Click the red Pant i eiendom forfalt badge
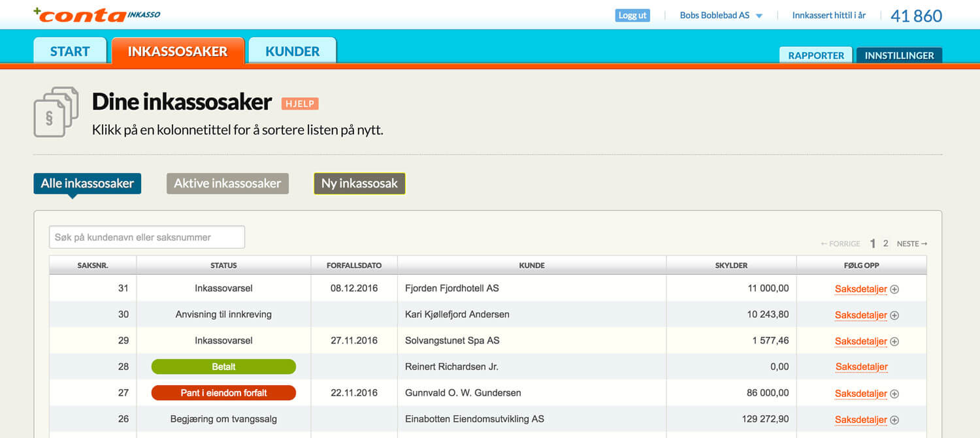The width and height of the screenshot is (980, 438). pos(223,393)
